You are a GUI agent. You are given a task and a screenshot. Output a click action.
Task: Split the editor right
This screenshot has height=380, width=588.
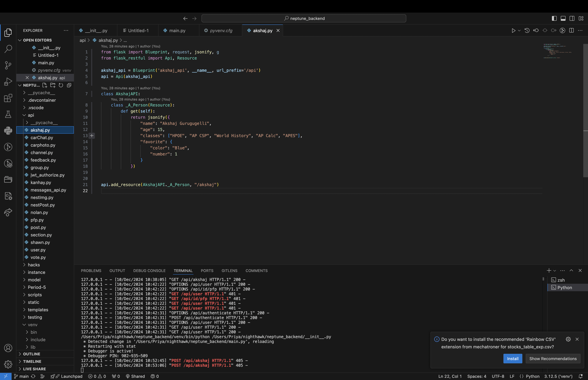pyautogui.click(x=571, y=31)
